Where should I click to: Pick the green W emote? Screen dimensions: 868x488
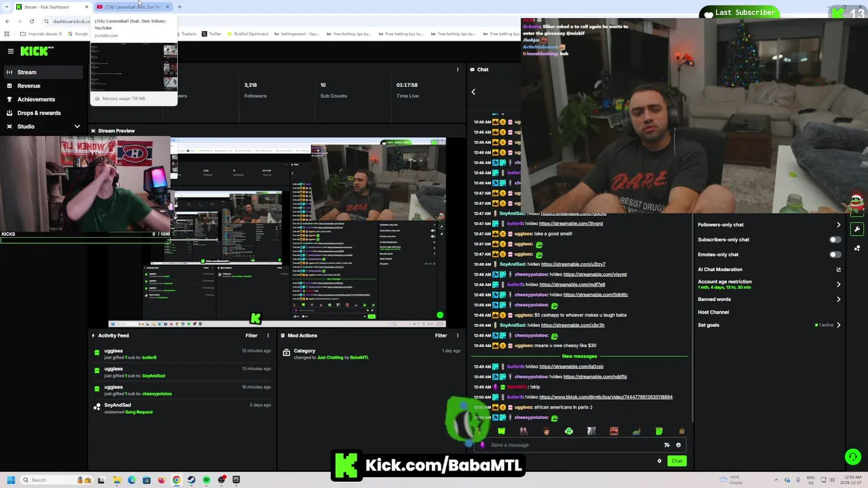(501, 431)
